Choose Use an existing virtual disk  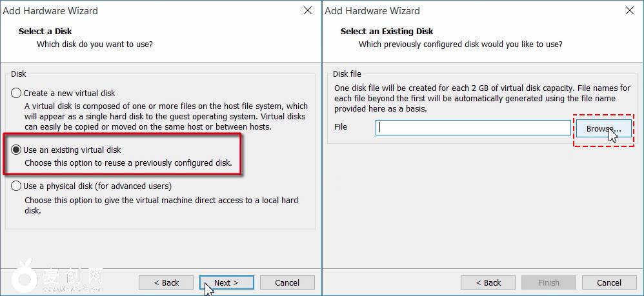click(x=16, y=150)
